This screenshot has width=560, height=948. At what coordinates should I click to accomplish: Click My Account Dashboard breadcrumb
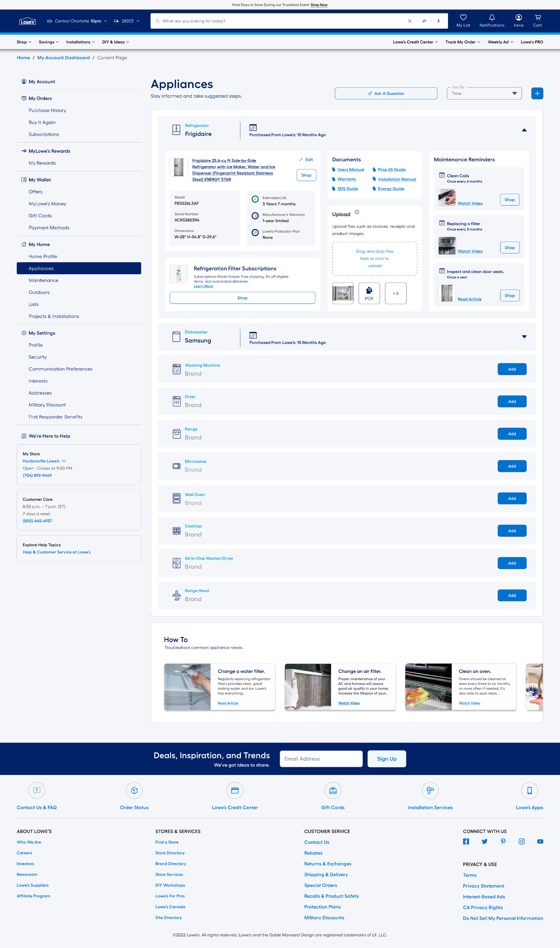tap(63, 58)
